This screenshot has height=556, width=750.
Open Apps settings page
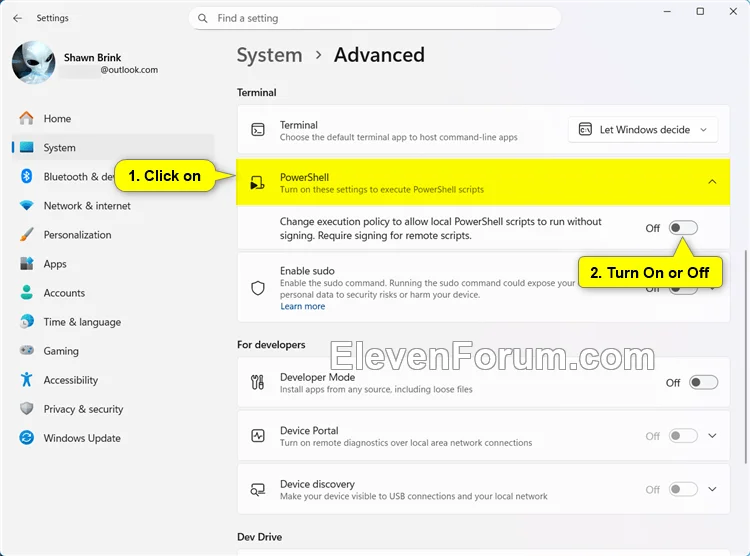click(x=113, y=264)
